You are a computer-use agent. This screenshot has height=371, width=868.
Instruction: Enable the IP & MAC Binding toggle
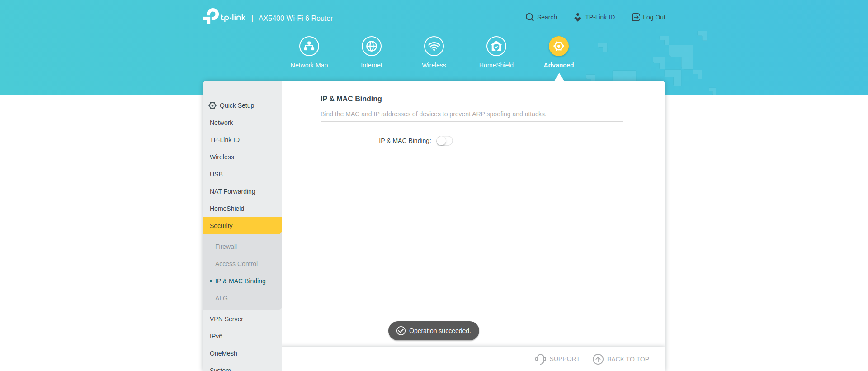point(444,141)
